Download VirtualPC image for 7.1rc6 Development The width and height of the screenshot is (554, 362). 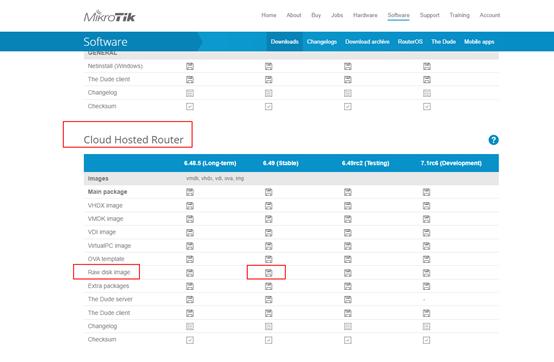[x=426, y=246]
